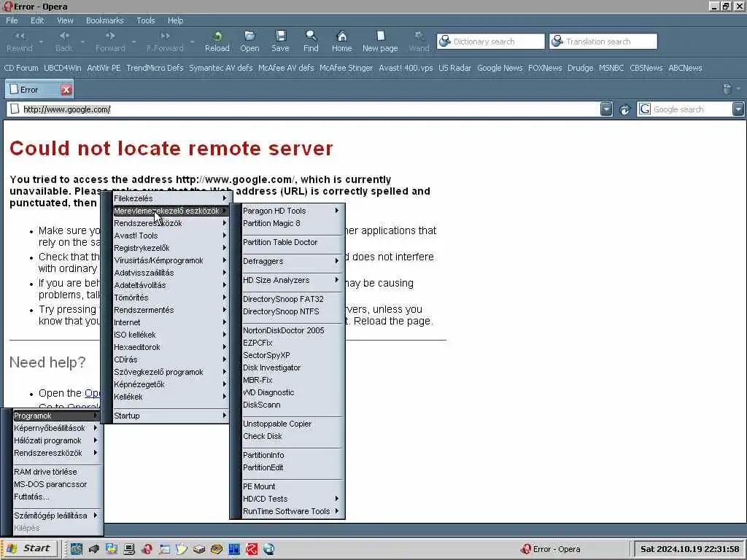This screenshot has height=560, width=747.
Task: Open the dropdown arrow next to Forward
Action: pyautogui.click(x=133, y=42)
